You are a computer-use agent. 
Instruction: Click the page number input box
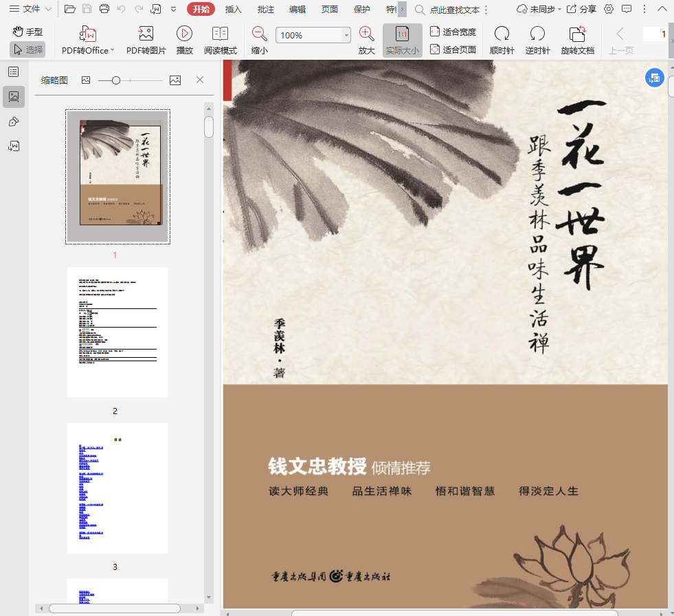pos(655,34)
